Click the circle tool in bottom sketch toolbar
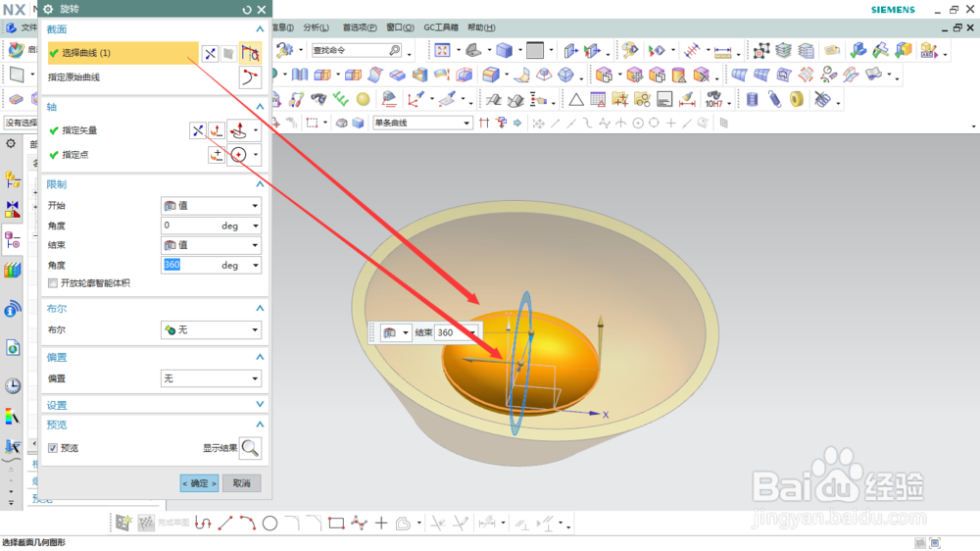980x551 pixels. pos(269,523)
